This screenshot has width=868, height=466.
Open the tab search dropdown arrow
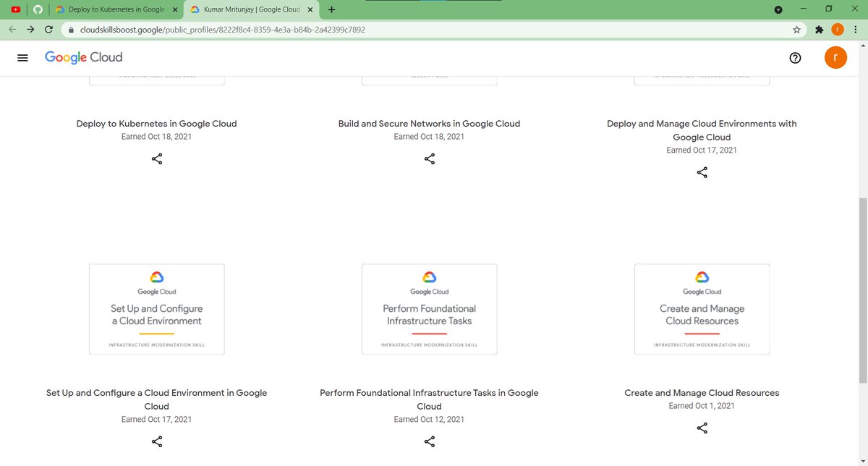coord(778,9)
